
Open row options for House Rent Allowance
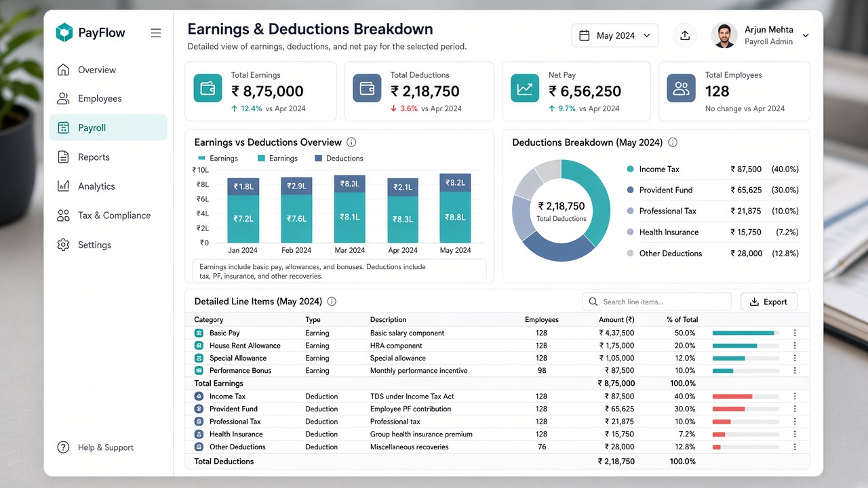(x=795, y=346)
